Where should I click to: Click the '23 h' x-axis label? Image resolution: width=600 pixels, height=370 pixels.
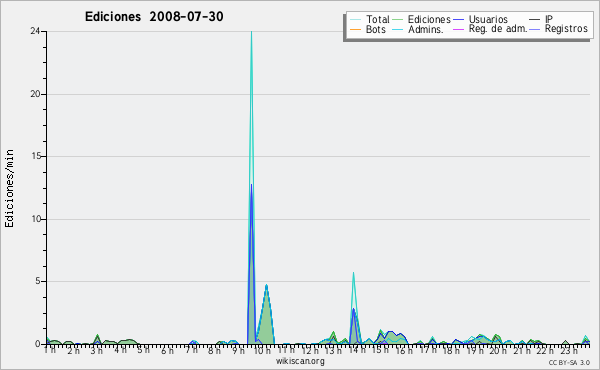click(569, 351)
